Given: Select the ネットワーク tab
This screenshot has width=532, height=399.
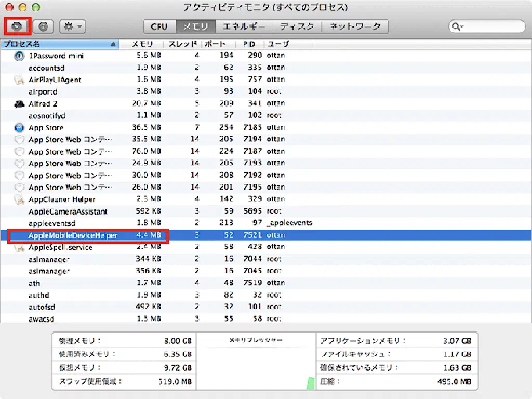Looking at the screenshot, I should [x=355, y=26].
